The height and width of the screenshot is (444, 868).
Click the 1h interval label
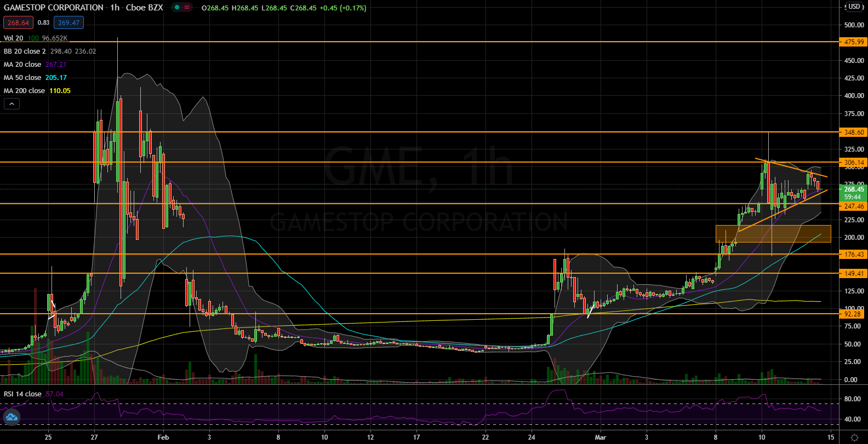tap(115, 8)
